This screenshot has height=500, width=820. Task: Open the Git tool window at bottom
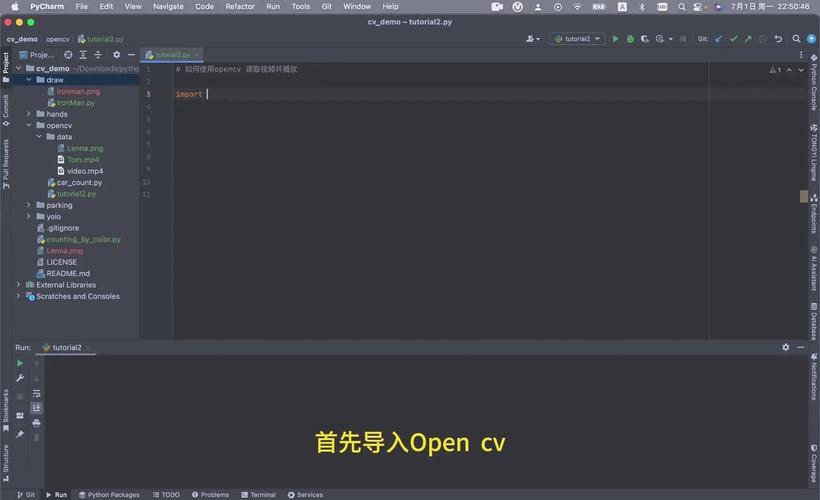point(26,494)
